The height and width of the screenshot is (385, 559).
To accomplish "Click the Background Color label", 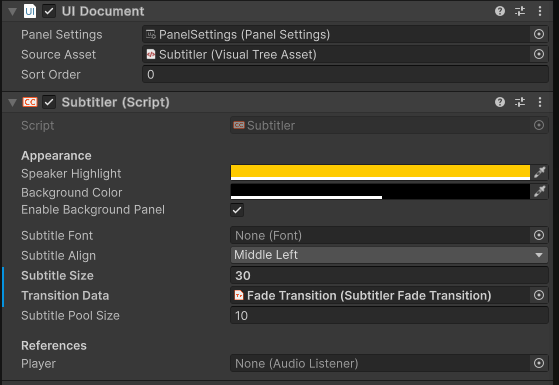I will point(72,192).
